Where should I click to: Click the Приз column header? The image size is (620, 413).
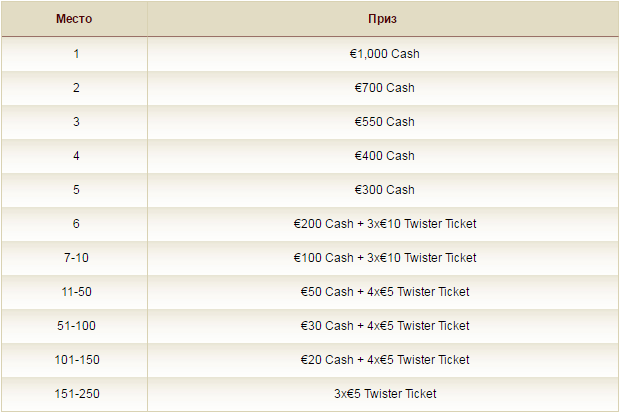click(x=383, y=19)
